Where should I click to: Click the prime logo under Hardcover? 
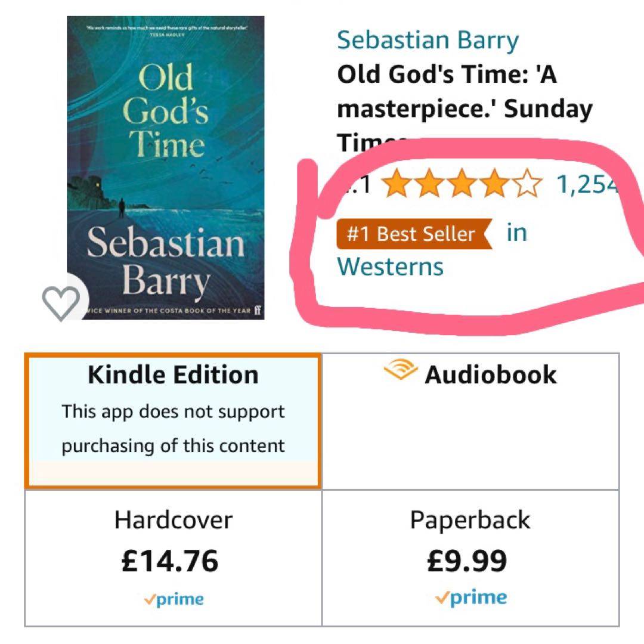tap(174, 599)
